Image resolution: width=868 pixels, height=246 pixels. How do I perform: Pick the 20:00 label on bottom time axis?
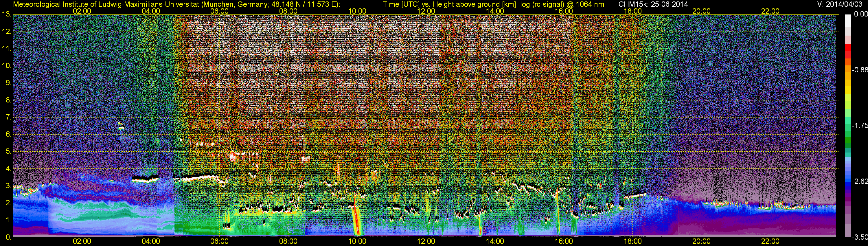[x=702, y=242]
